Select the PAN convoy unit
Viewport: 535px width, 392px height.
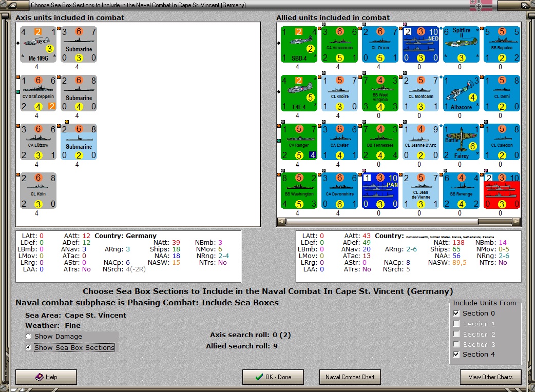pos(380,191)
